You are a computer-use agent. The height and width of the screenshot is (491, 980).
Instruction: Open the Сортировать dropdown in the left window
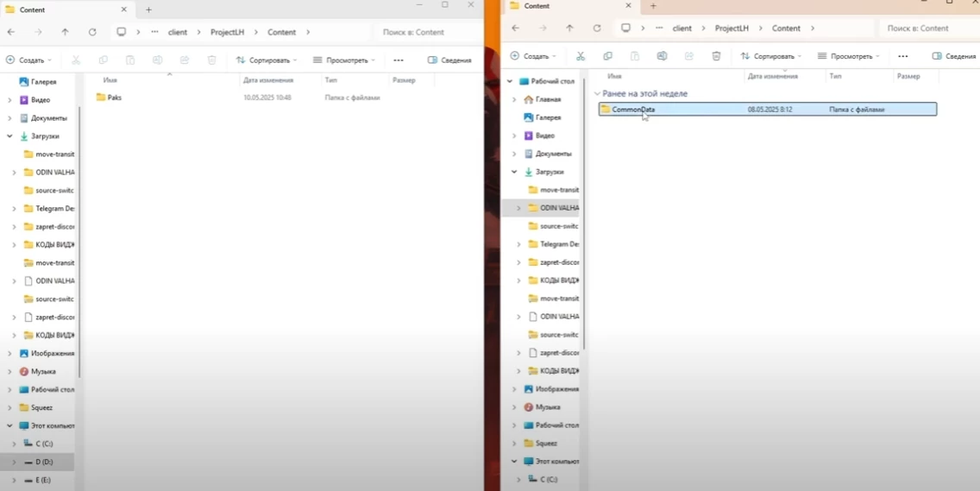click(267, 60)
